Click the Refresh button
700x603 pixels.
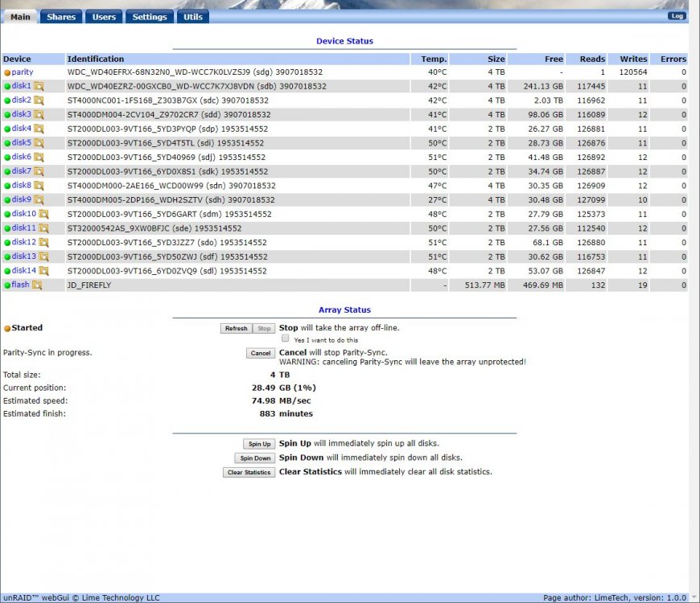237,328
